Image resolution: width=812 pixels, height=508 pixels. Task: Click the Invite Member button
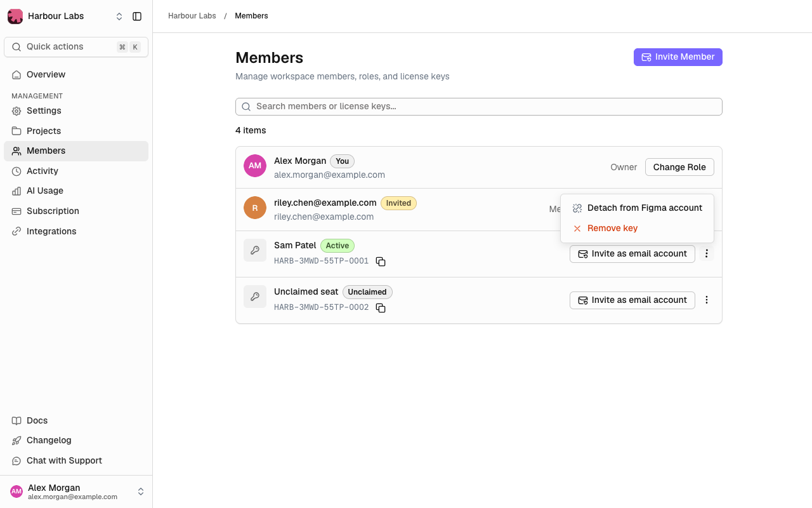(678, 57)
